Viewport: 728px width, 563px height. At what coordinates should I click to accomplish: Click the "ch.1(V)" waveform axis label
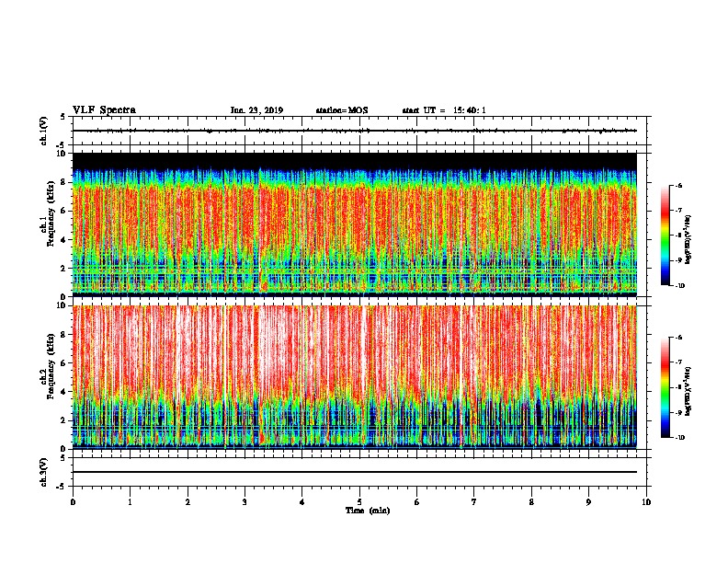pyautogui.click(x=43, y=131)
